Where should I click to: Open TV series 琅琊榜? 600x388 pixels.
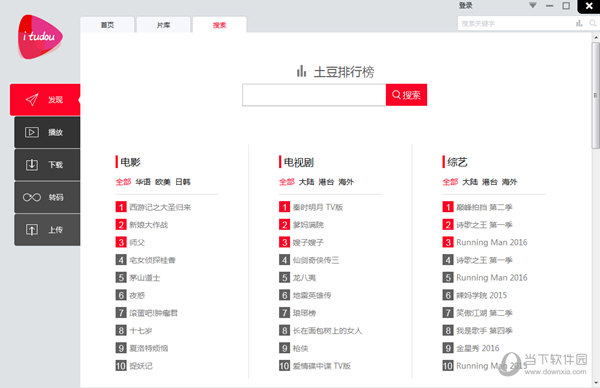[x=304, y=313]
